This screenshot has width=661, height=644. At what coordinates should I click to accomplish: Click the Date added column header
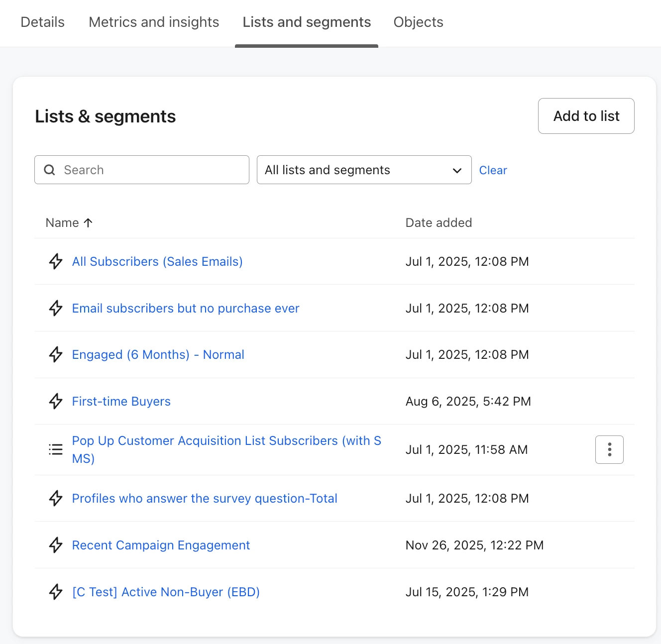pos(439,223)
